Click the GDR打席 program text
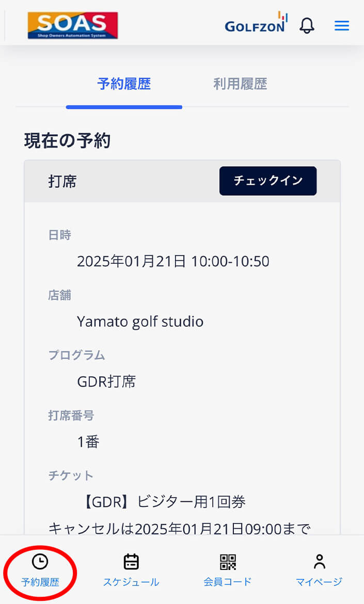 [x=107, y=382]
